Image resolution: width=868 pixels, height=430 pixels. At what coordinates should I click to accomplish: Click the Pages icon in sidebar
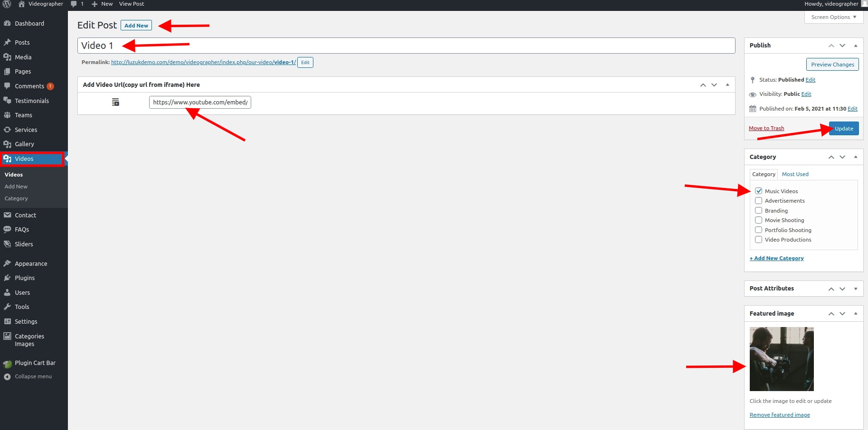coord(7,71)
